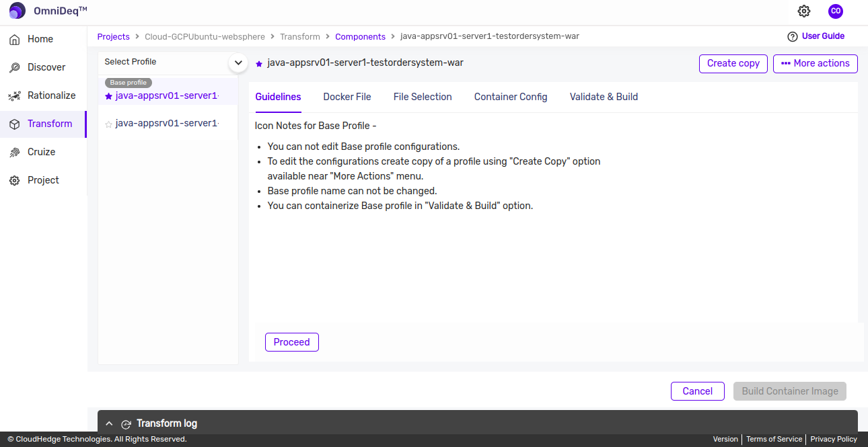Toggle the empty star on second profile

108,124
